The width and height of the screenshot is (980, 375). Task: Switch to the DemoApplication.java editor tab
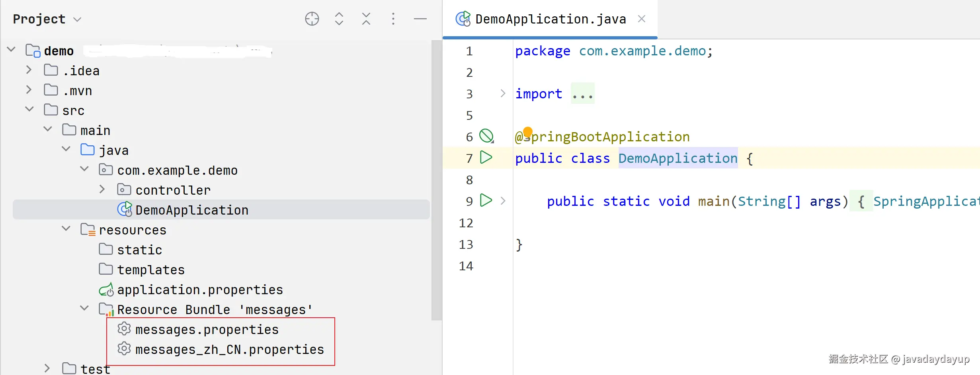pos(551,19)
